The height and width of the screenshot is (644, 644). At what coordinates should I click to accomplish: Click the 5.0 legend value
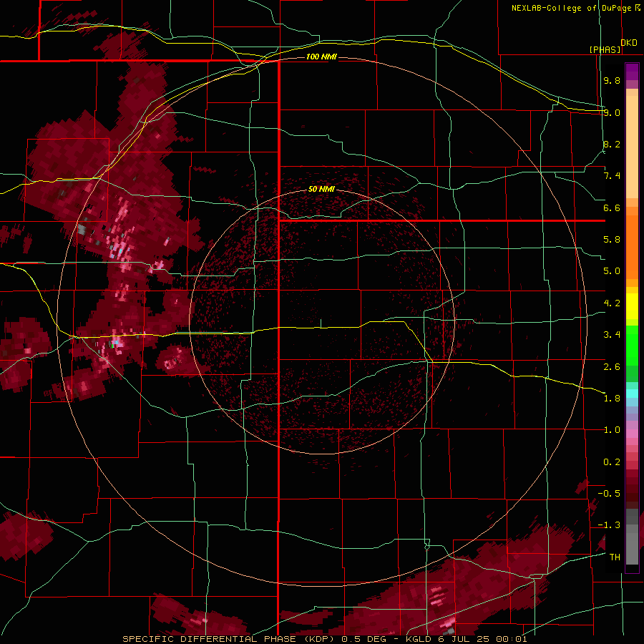tap(612, 271)
